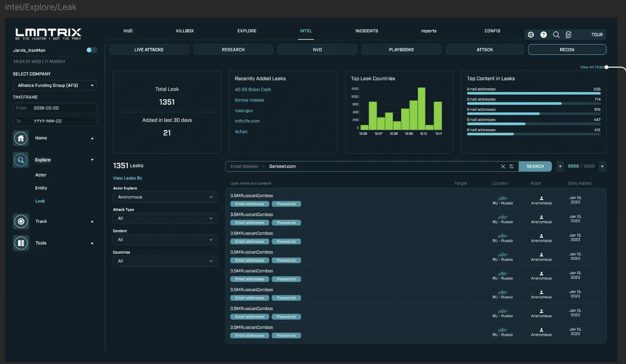
Task: Click the magnifier search icon in top toolbar
Action: click(556, 35)
